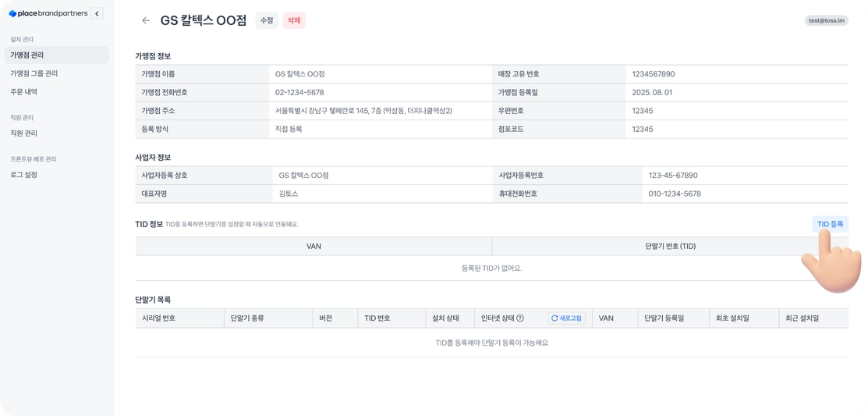Click the TID 등록 button
Image resolution: width=868 pixels, height=416 pixels.
830,224
